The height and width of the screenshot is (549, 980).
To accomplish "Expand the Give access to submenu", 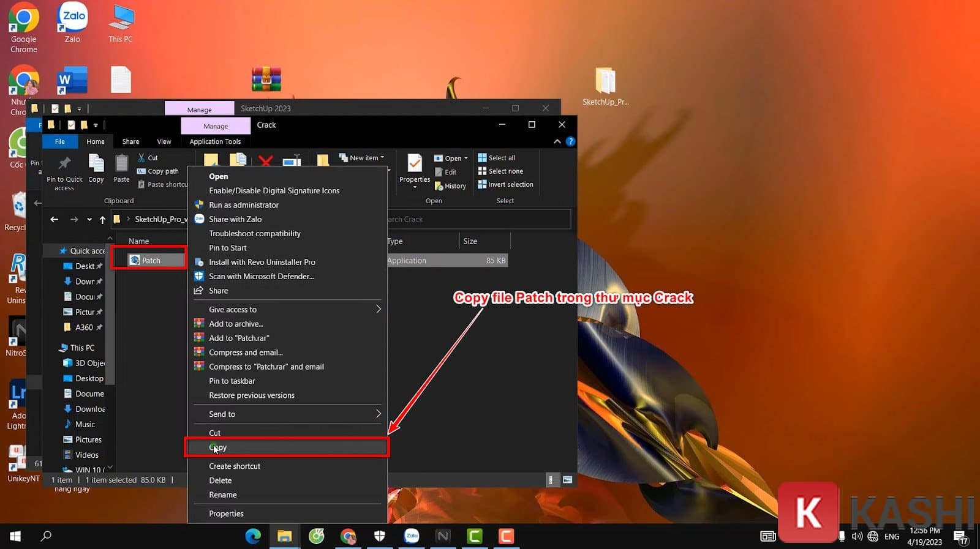I will click(x=287, y=310).
